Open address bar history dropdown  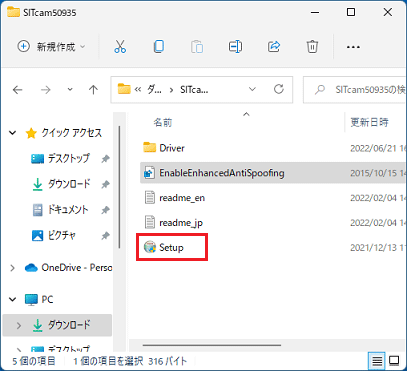pos(252,89)
